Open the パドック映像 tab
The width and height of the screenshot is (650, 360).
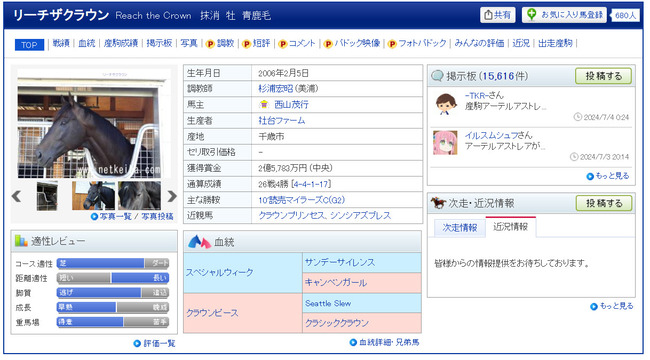click(x=352, y=43)
